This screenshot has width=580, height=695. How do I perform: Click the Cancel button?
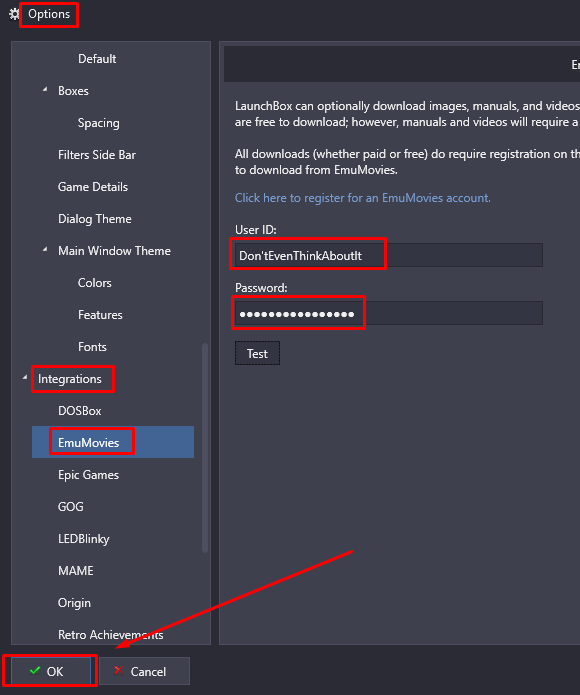tap(144, 671)
